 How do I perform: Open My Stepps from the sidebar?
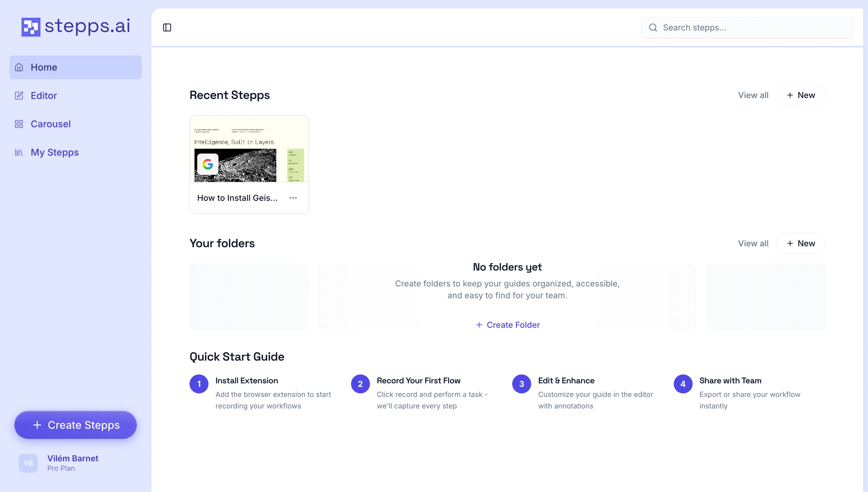click(x=75, y=152)
